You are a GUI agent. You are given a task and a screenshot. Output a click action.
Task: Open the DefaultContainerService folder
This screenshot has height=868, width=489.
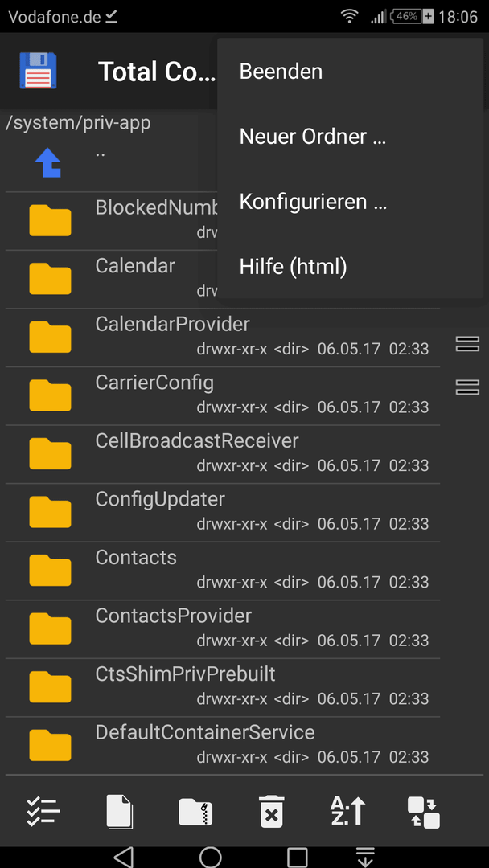[x=223, y=746]
